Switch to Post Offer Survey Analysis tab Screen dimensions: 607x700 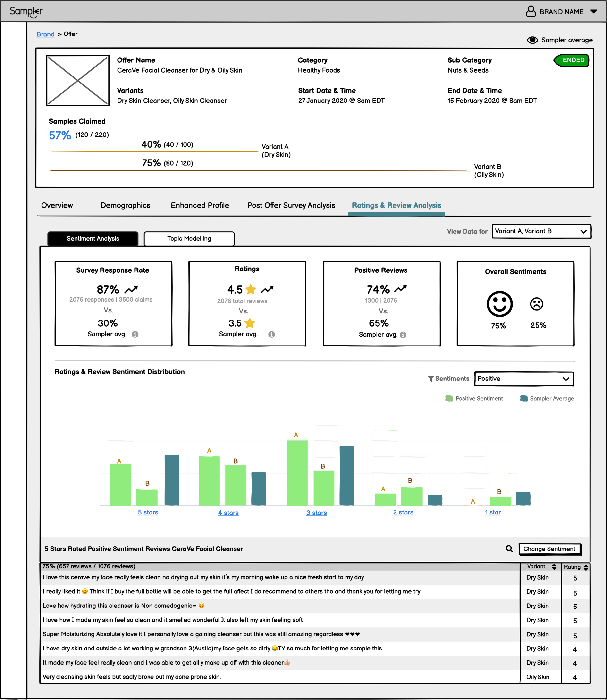tap(291, 205)
